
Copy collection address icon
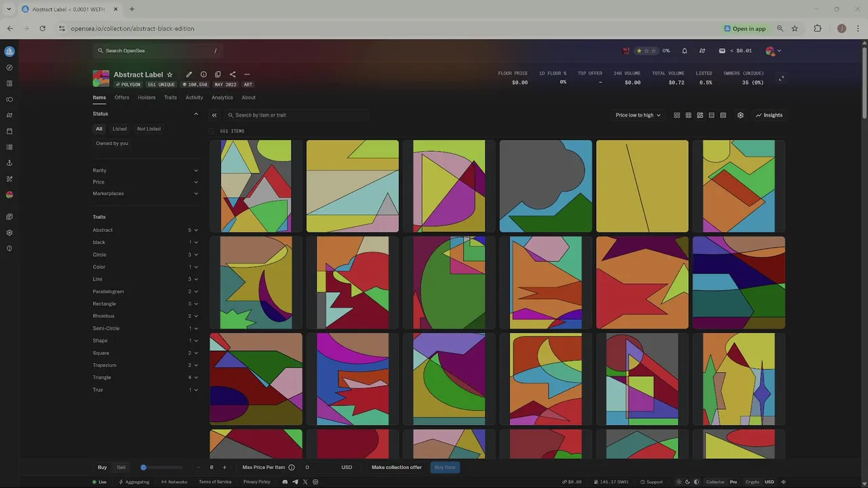[x=218, y=75]
